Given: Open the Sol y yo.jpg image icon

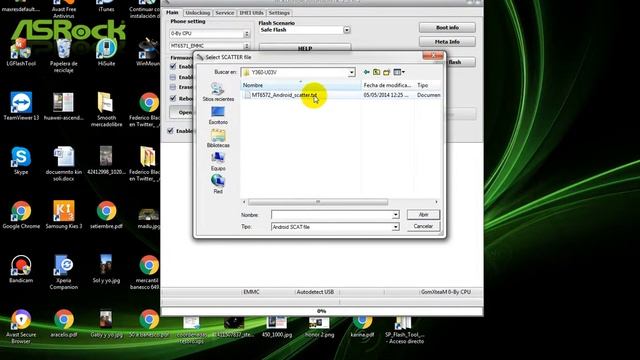Looking at the screenshot, I should coord(106,269).
